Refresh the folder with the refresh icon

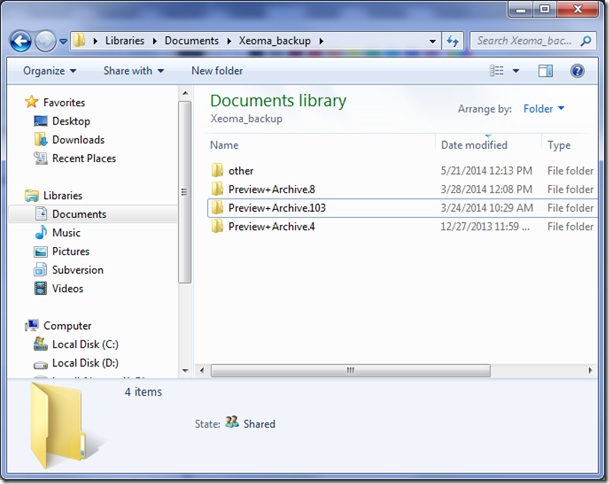(452, 41)
